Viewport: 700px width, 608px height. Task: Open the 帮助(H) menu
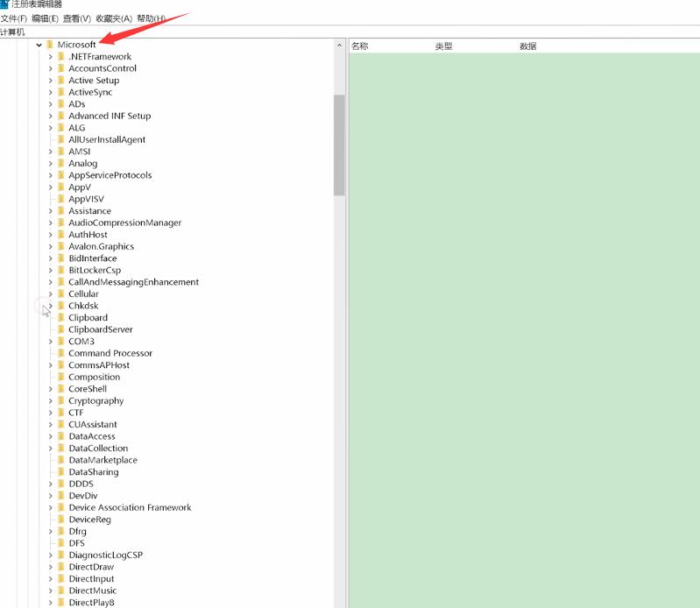click(151, 18)
